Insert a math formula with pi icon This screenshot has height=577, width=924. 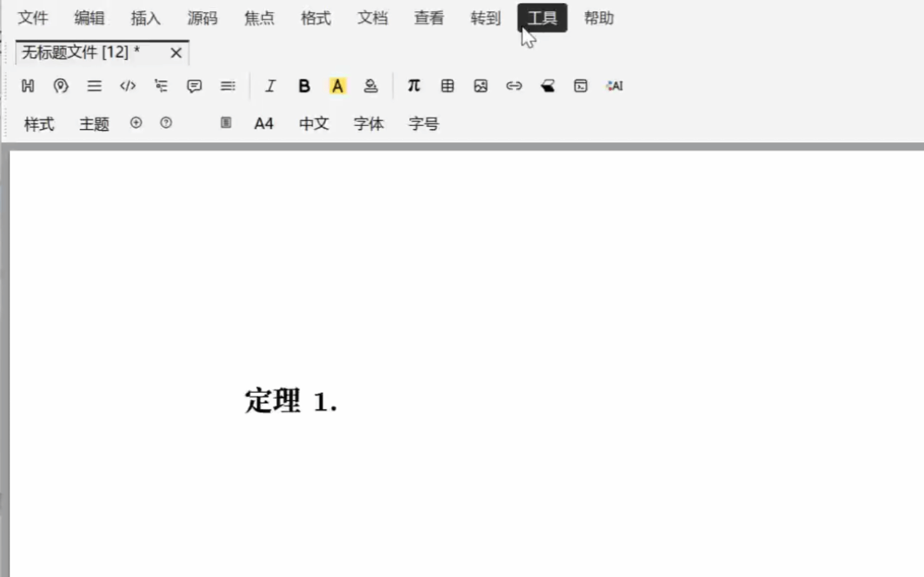click(414, 86)
